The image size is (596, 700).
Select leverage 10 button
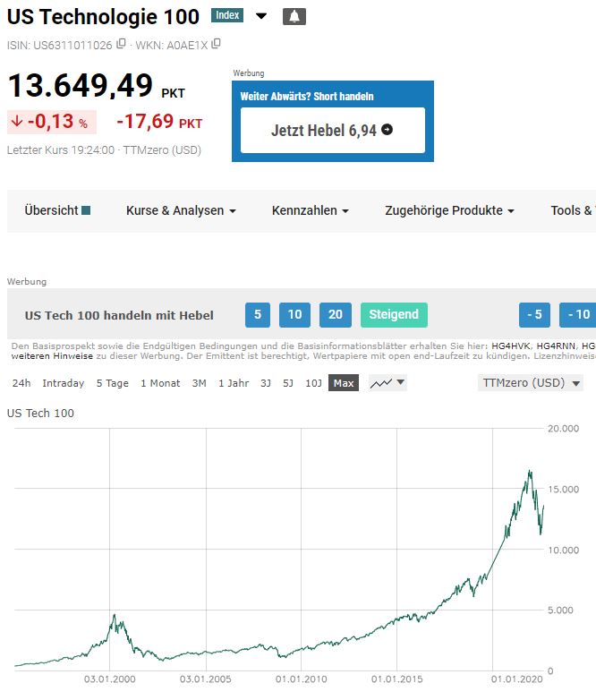coord(294,315)
